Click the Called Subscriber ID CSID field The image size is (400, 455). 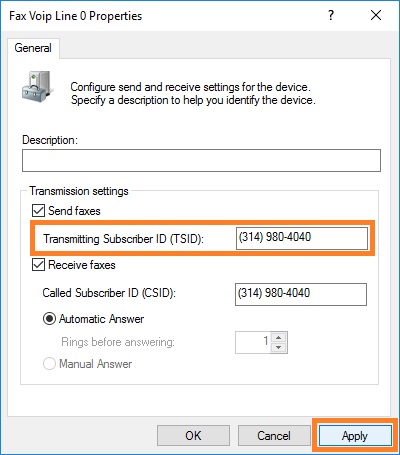[x=301, y=294]
